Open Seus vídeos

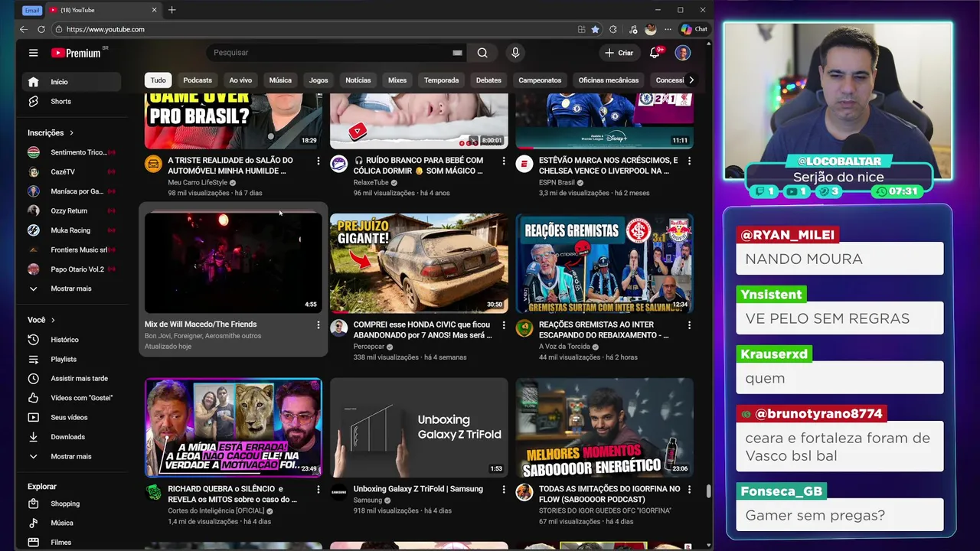tap(71, 417)
